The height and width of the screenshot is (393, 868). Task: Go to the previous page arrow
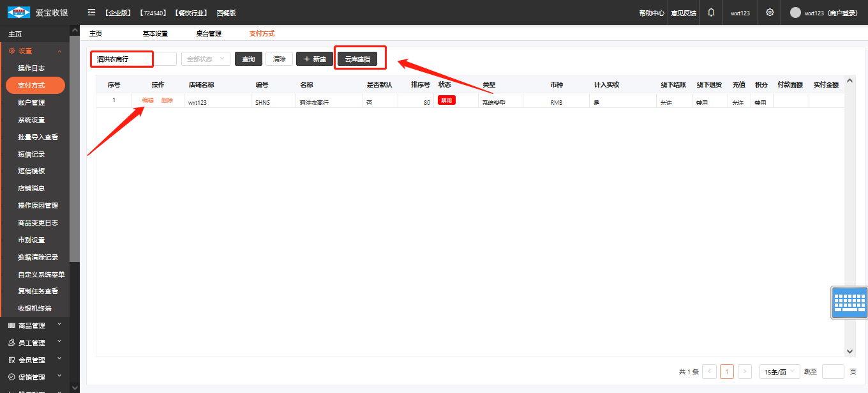[x=709, y=371]
